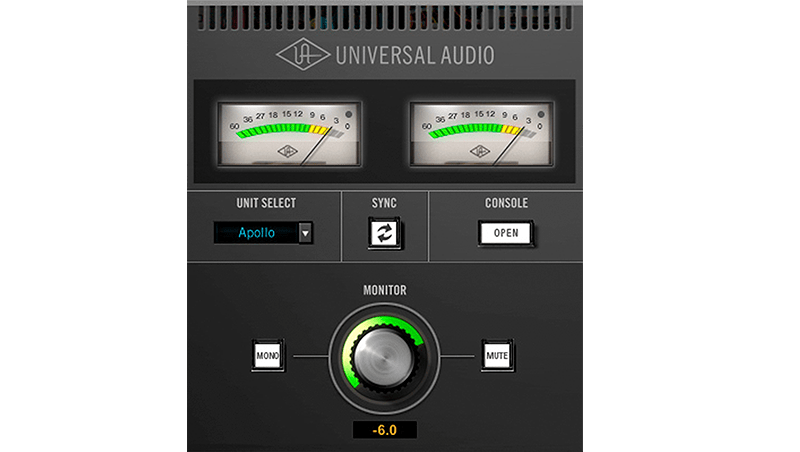
Task: Click the Universal Audio diamond logo
Action: [303, 54]
